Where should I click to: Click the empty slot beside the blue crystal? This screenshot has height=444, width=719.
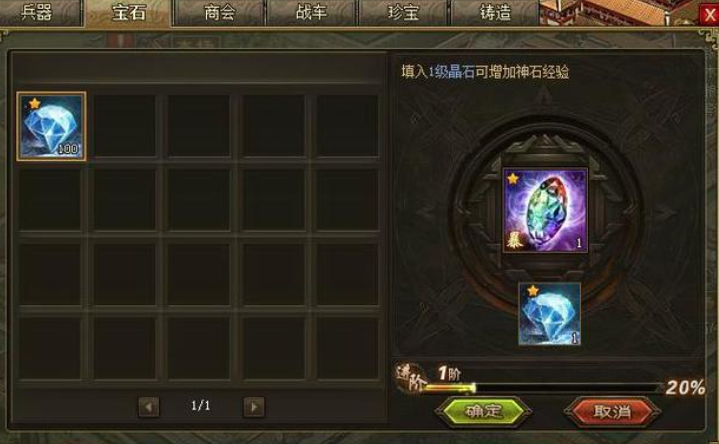click(x=124, y=126)
